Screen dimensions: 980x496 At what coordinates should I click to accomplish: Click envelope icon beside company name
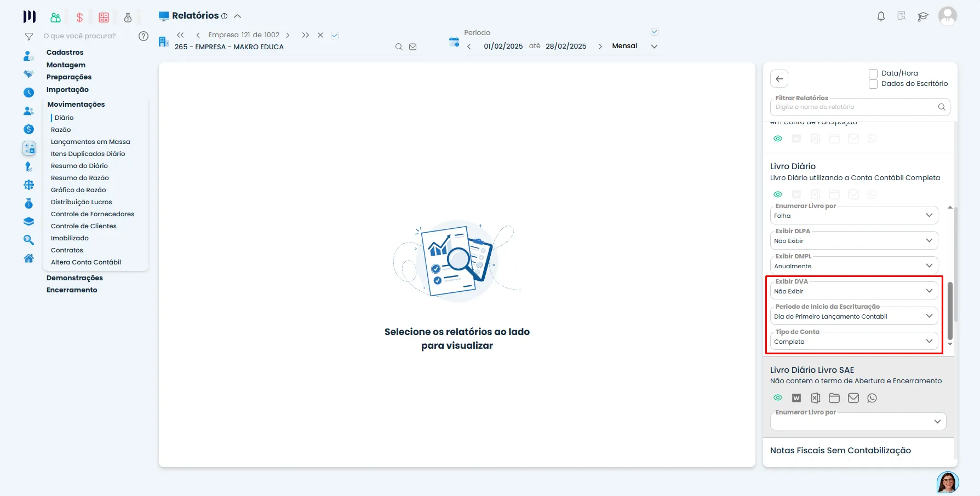413,47
